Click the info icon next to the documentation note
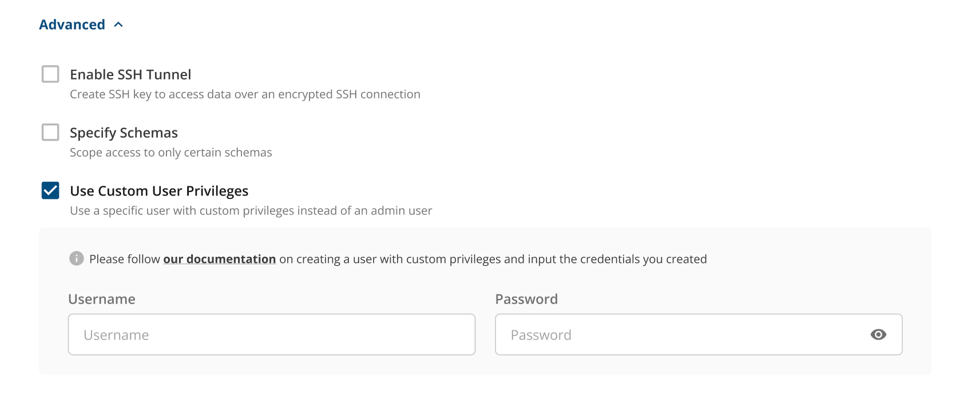980x395 pixels. 76,258
